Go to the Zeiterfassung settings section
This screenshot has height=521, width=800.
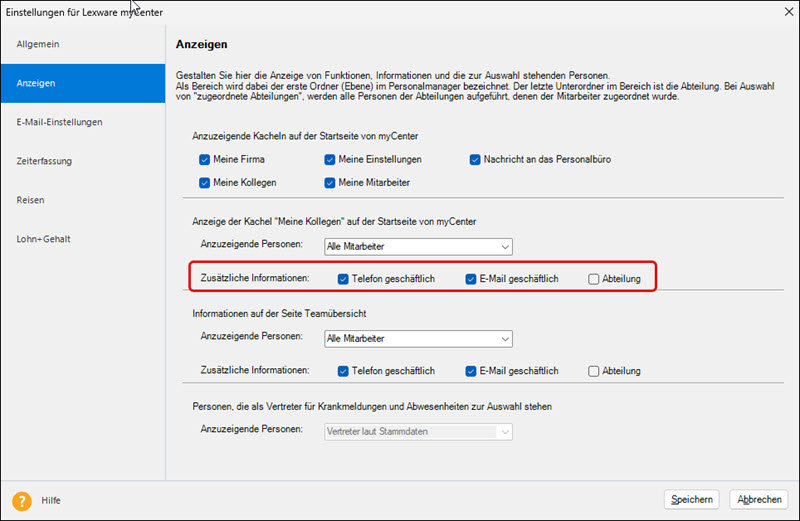[x=44, y=161]
